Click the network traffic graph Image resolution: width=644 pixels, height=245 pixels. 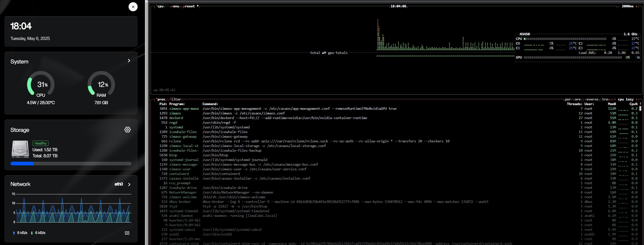click(74, 208)
